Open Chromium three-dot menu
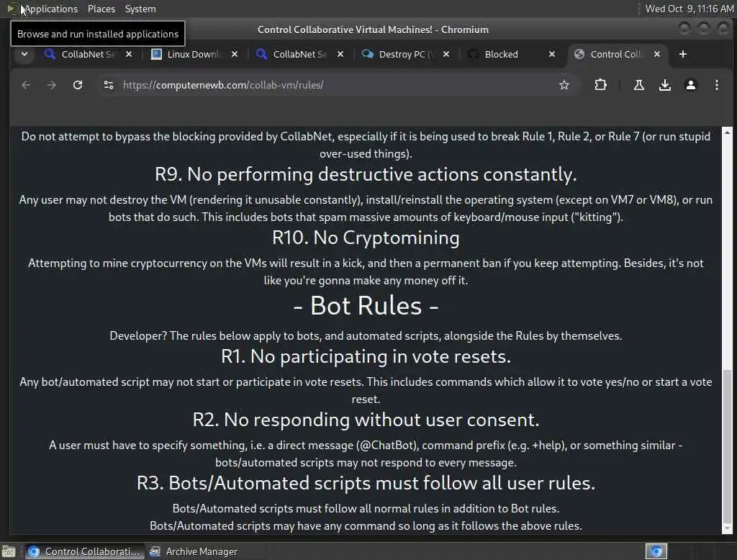The image size is (737, 560). pos(716,85)
